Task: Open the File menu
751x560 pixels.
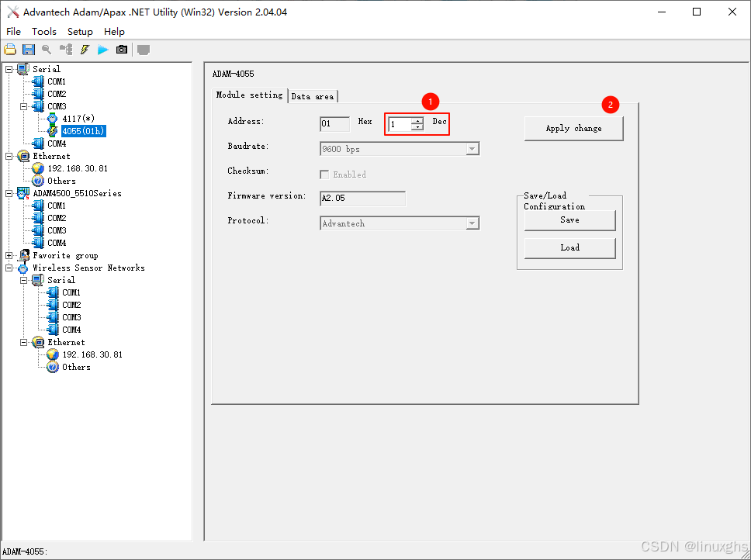Action: 13,32
